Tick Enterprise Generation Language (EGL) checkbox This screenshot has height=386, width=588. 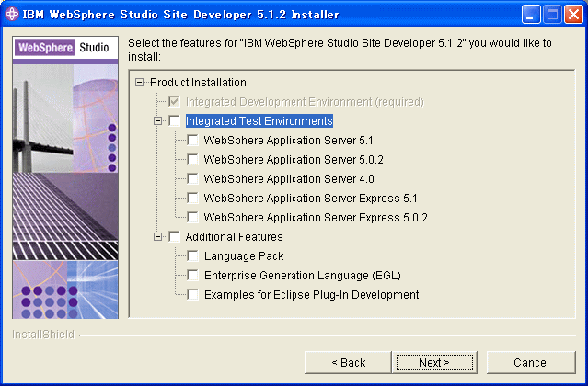pyautogui.click(x=192, y=275)
